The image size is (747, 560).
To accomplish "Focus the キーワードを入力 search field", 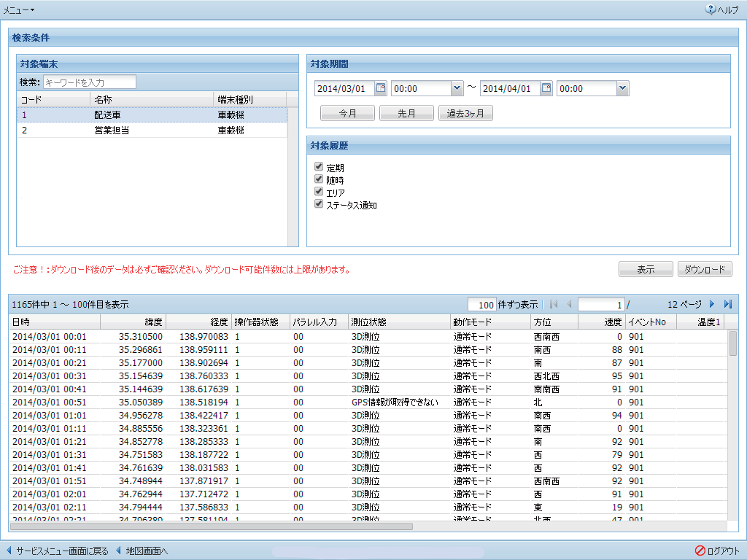I will tap(90, 82).
